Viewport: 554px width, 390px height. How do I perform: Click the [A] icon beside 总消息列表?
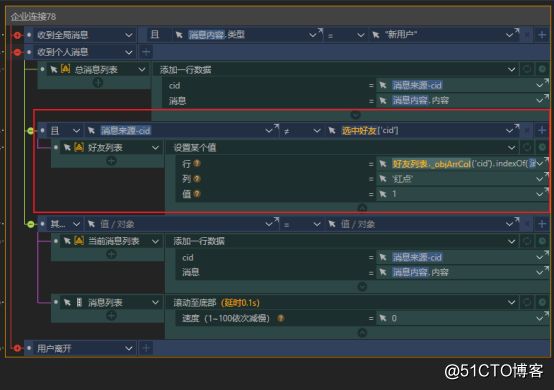pyautogui.click(x=65, y=69)
